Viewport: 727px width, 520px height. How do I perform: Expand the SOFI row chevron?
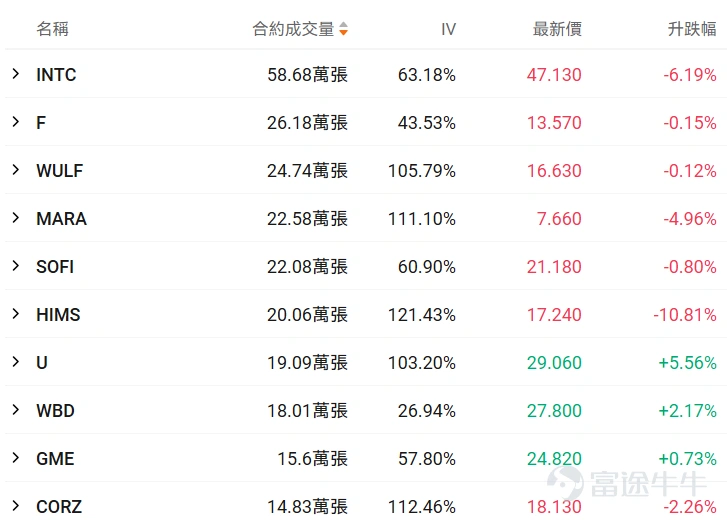tap(16, 266)
